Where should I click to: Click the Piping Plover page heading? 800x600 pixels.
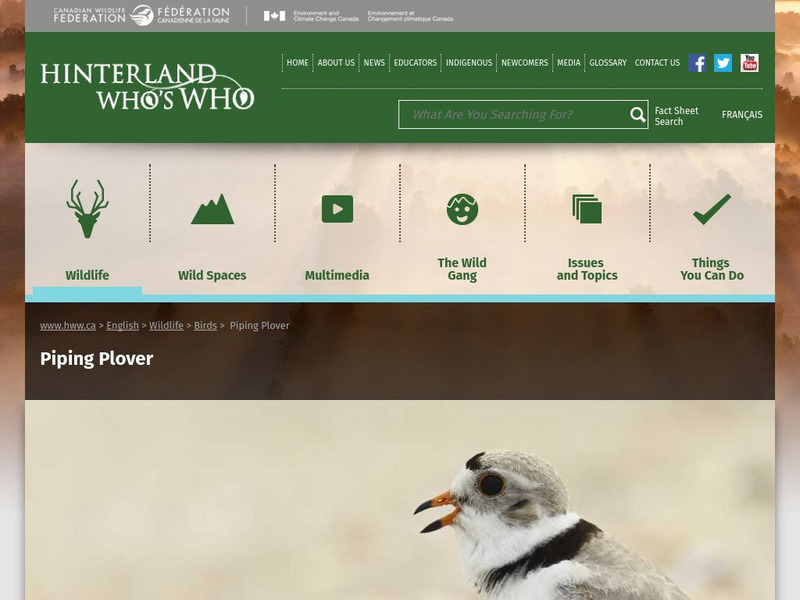tap(96, 359)
